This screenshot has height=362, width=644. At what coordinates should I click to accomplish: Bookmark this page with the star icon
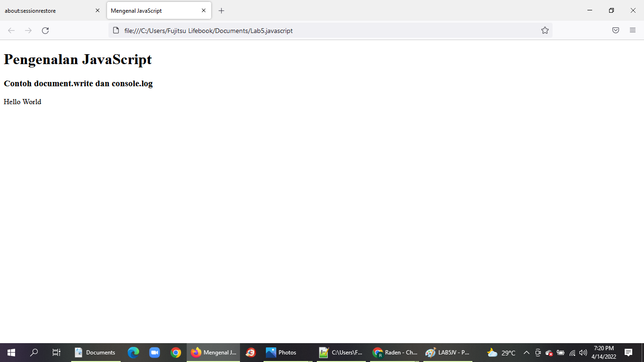tap(545, 31)
